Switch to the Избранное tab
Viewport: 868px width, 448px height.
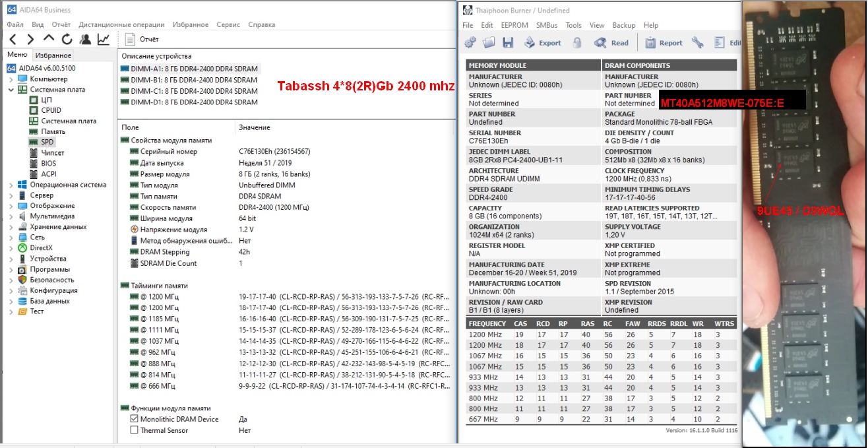point(53,55)
